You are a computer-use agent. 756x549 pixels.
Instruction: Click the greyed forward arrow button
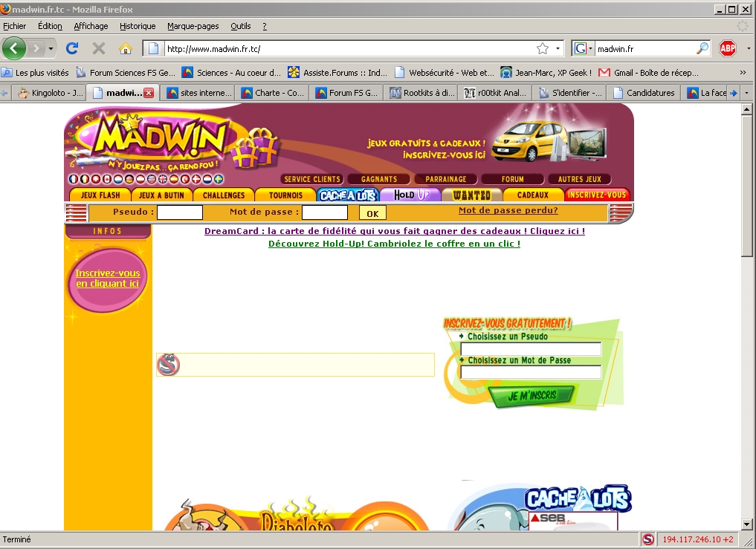point(36,48)
